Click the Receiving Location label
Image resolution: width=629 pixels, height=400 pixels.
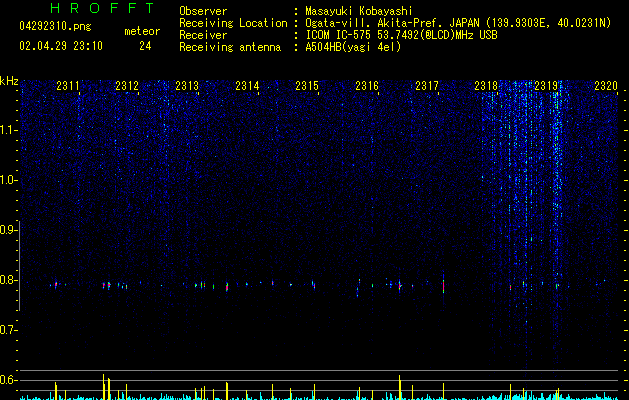(233, 23)
